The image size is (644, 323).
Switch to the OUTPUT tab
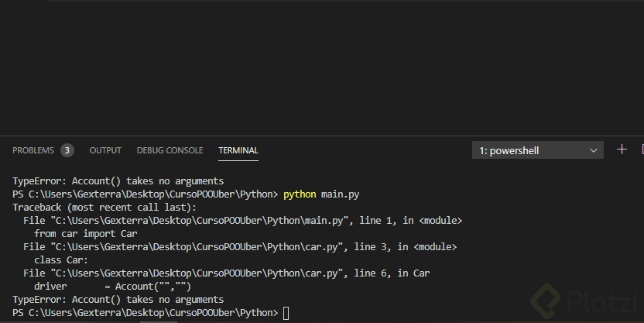(x=105, y=150)
